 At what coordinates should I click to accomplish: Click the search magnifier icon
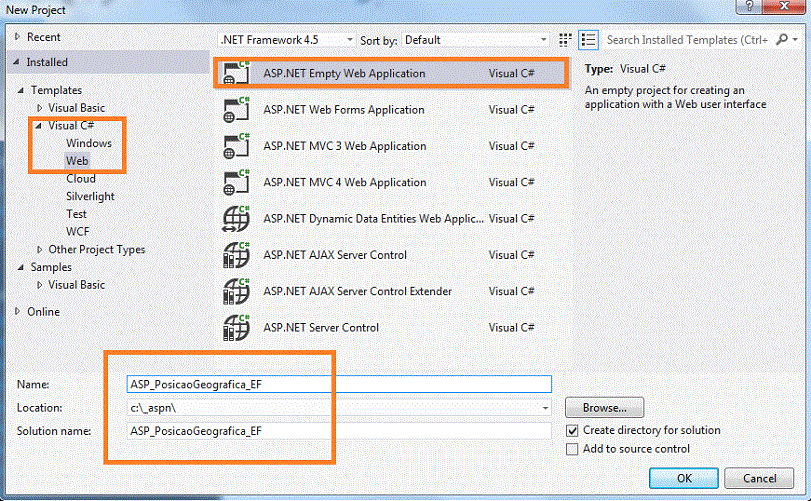(x=782, y=39)
